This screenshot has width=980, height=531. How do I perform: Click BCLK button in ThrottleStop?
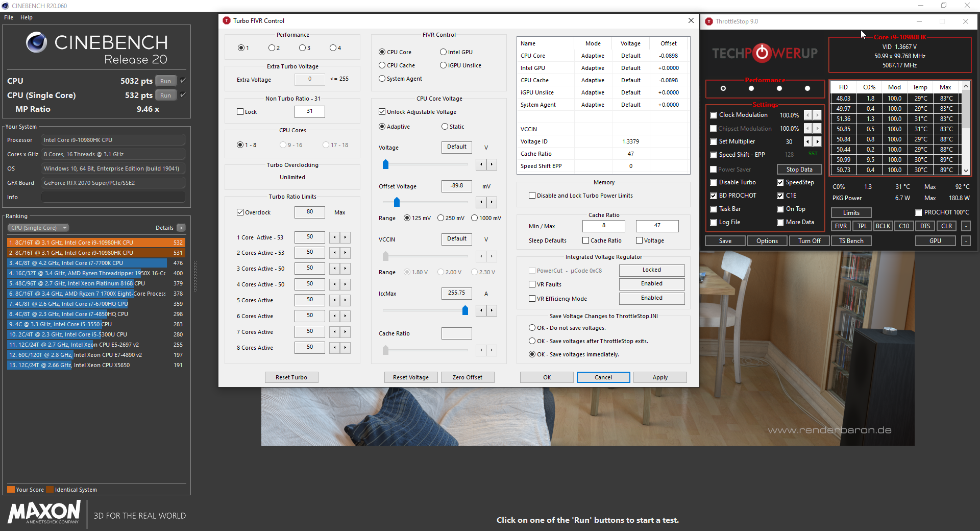click(x=883, y=226)
